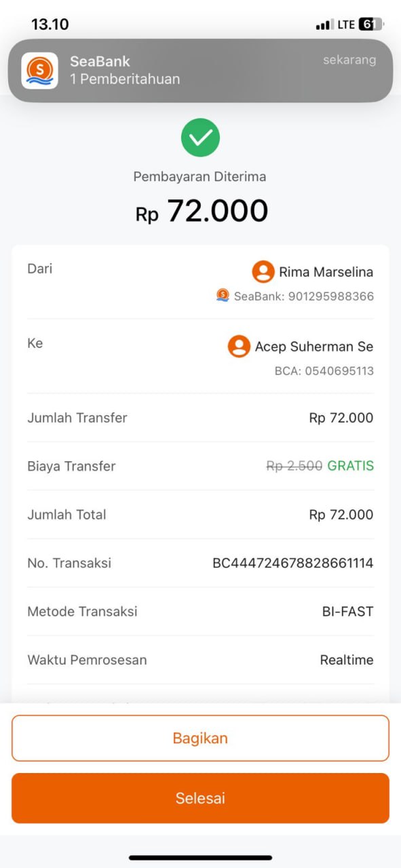Open the SeaBank notification banner
This screenshot has width=401, height=868.
[x=200, y=71]
